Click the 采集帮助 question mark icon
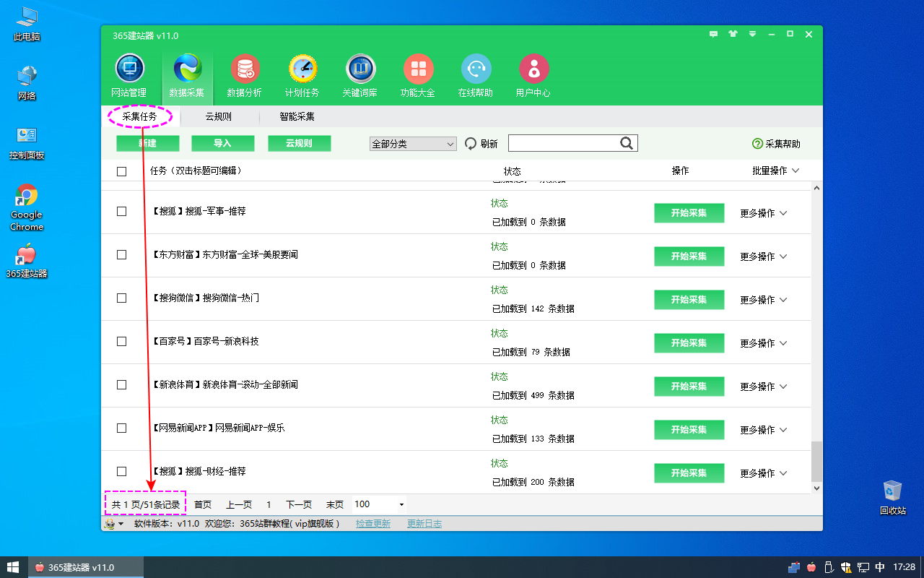The width and height of the screenshot is (924, 578). [757, 144]
